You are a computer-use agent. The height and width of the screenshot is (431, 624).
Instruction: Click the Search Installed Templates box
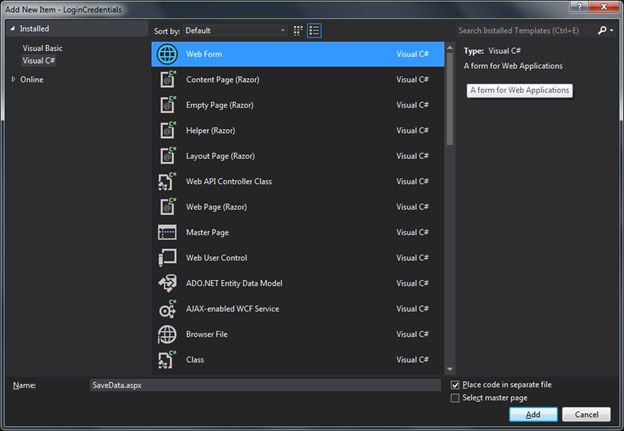(x=526, y=30)
